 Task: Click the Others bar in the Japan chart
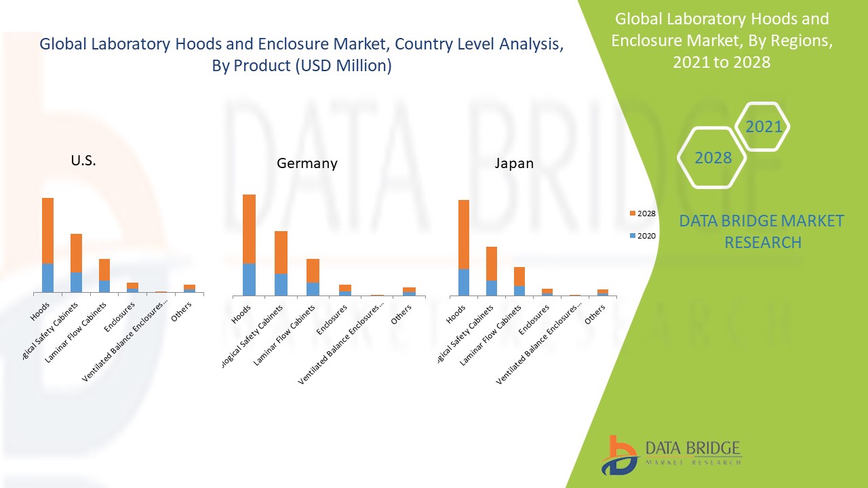pos(602,292)
